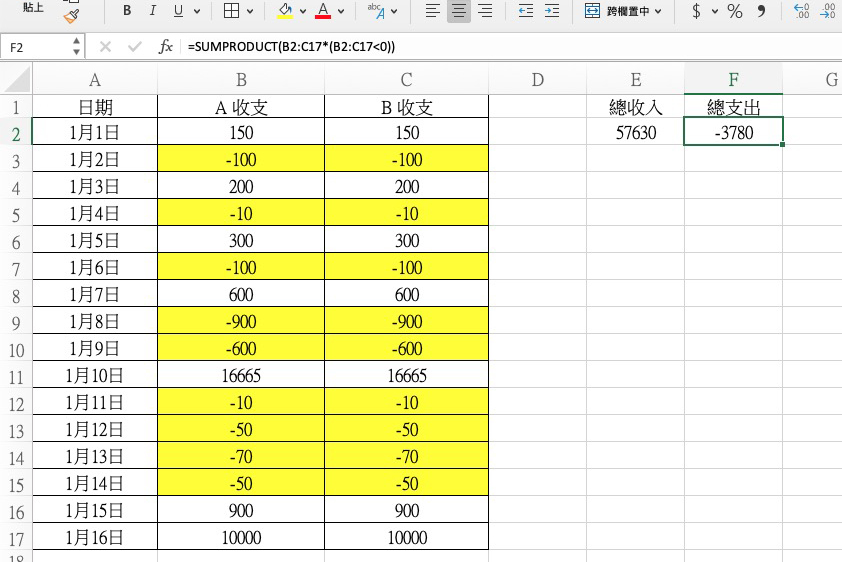The image size is (842, 562).
Task: Click the text orientation icon
Action: tap(376, 10)
